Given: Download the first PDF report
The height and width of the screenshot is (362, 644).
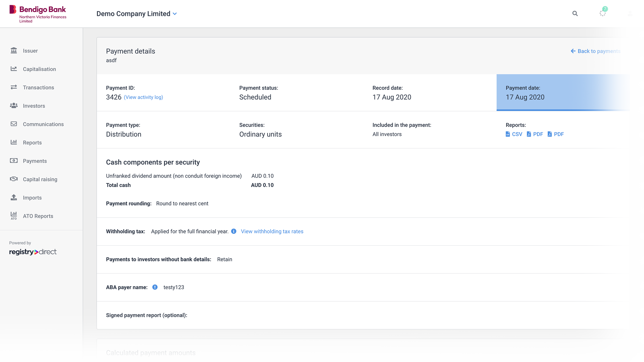Looking at the screenshot, I should point(535,134).
